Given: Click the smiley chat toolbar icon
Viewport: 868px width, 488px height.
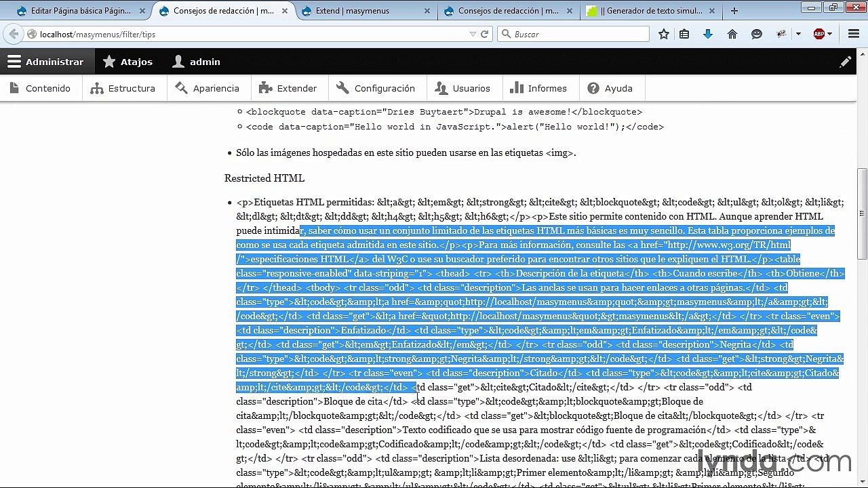Looking at the screenshot, I should 757,34.
